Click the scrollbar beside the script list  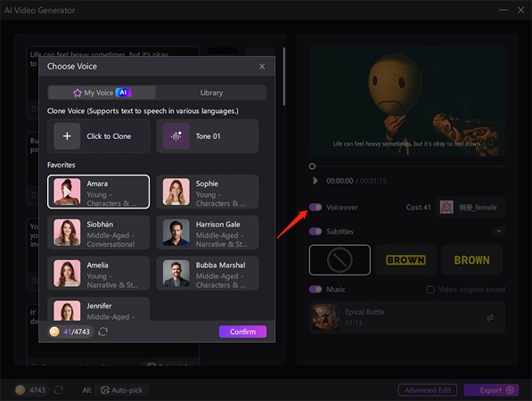click(x=284, y=77)
